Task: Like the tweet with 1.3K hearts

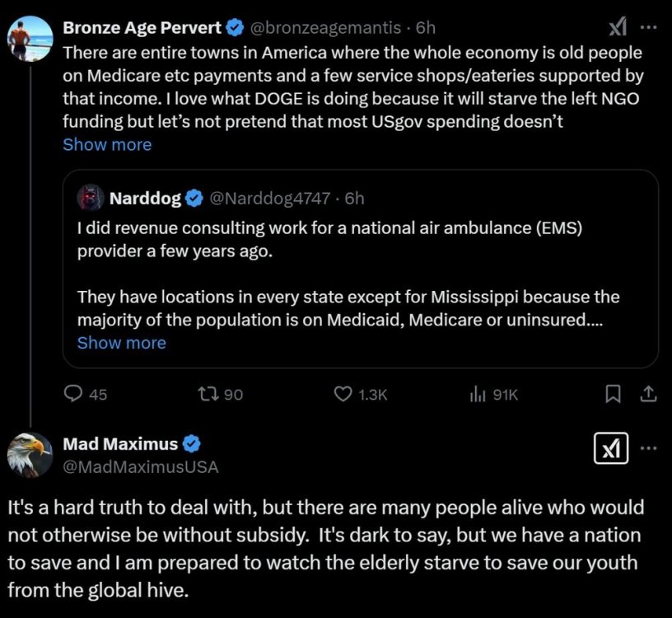Action: 343,395
